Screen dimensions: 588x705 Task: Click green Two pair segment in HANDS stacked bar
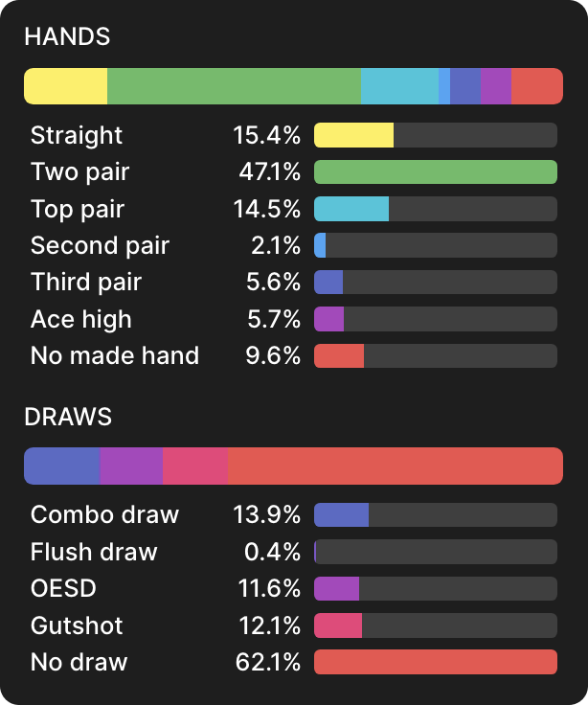tap(234, 86)
